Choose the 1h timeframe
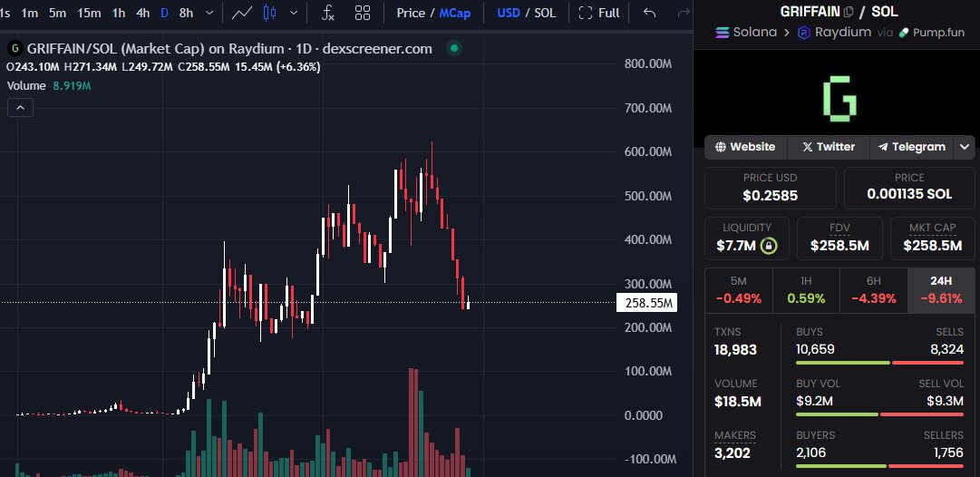 (x=119, y=13)
